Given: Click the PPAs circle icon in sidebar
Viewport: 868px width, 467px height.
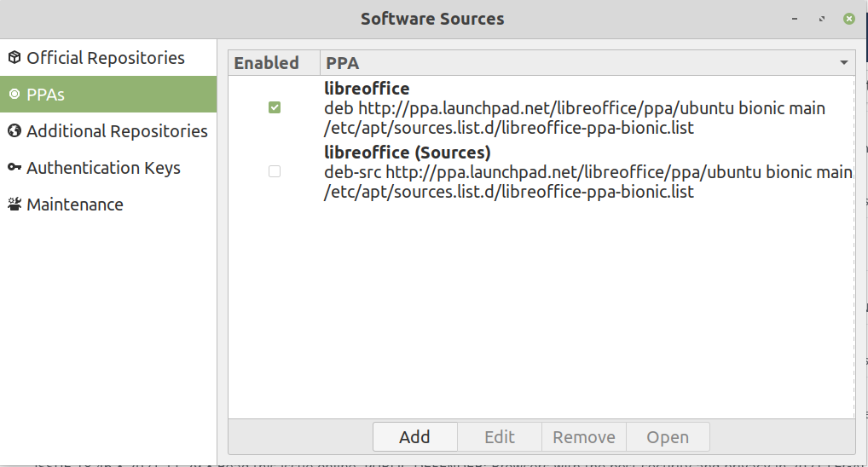Looking at the screenshot, I should point(14,95).
